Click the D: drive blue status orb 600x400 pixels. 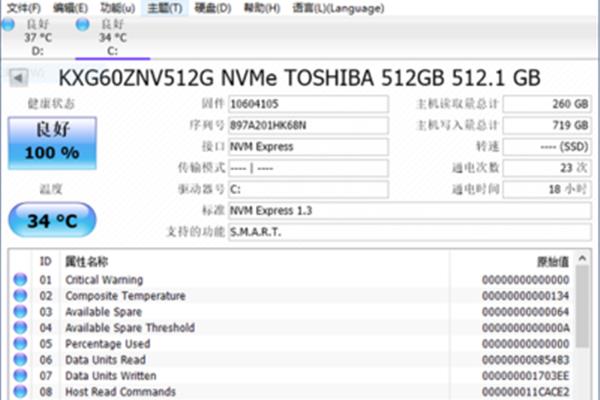8,24
